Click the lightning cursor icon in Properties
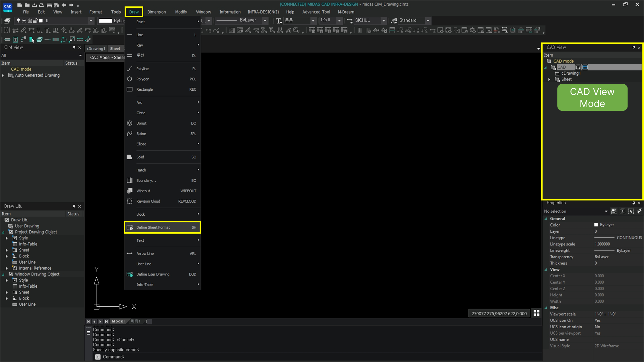This screenshot has width=644, height=362. point(639,211)
